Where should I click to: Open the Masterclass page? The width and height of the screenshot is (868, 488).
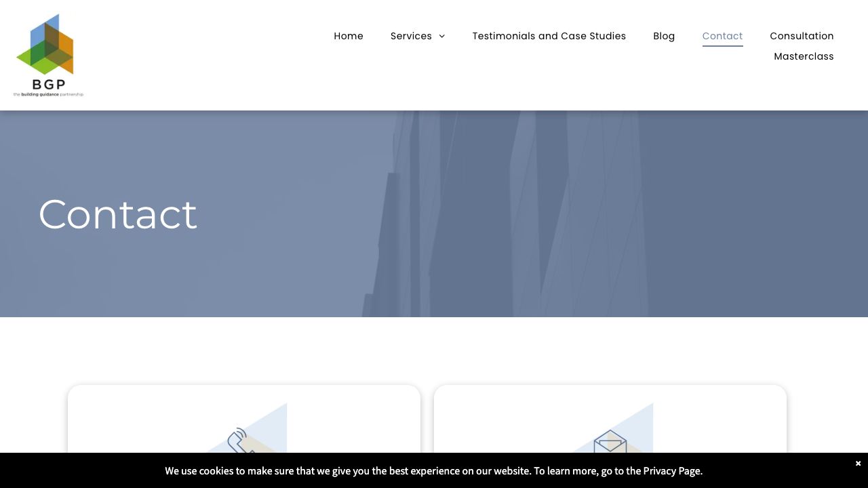click(x=804, y=56)
